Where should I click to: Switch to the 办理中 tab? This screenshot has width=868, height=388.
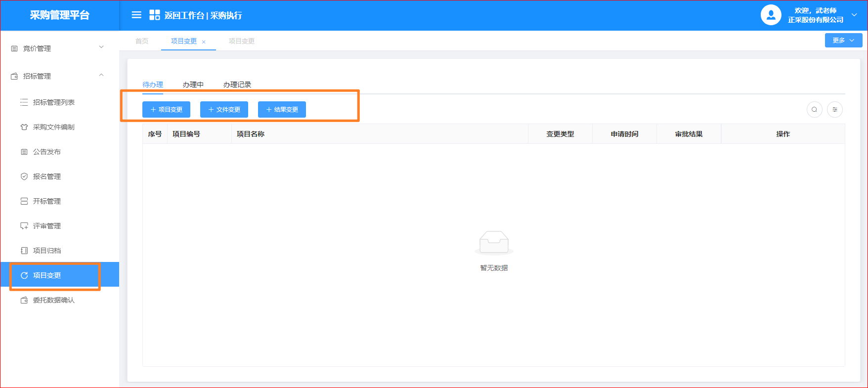tap(193, 85)
